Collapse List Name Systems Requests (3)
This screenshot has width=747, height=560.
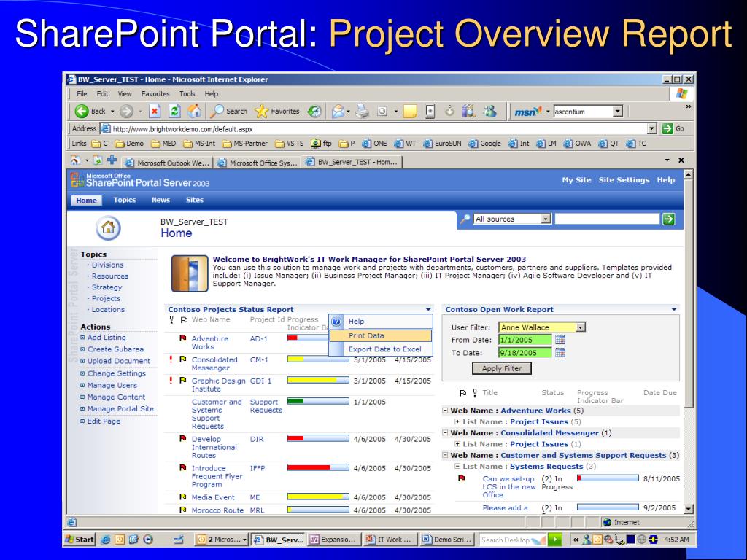(457, 466)
